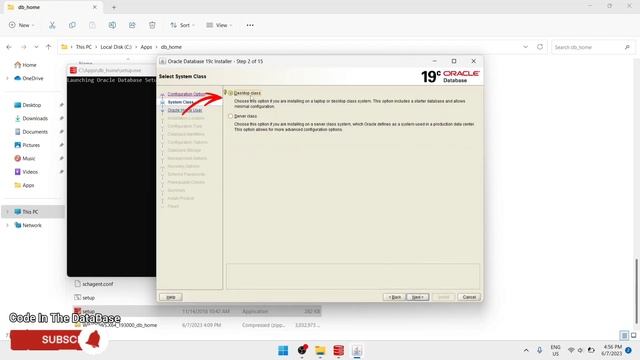Open the Sort dropdown in Explorer
The width and height of the screenshot is (640, 360).
(x=182, y=25)
